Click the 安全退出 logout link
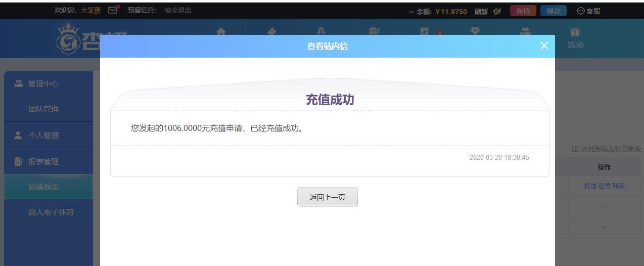This screenshot has width=644, height=266. point(177,10)
